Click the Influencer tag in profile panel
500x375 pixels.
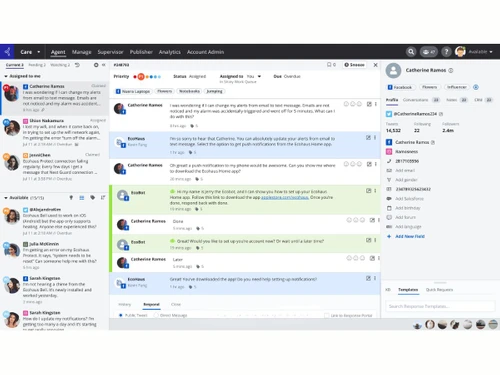pyautogui.click(x=457, y=87)
